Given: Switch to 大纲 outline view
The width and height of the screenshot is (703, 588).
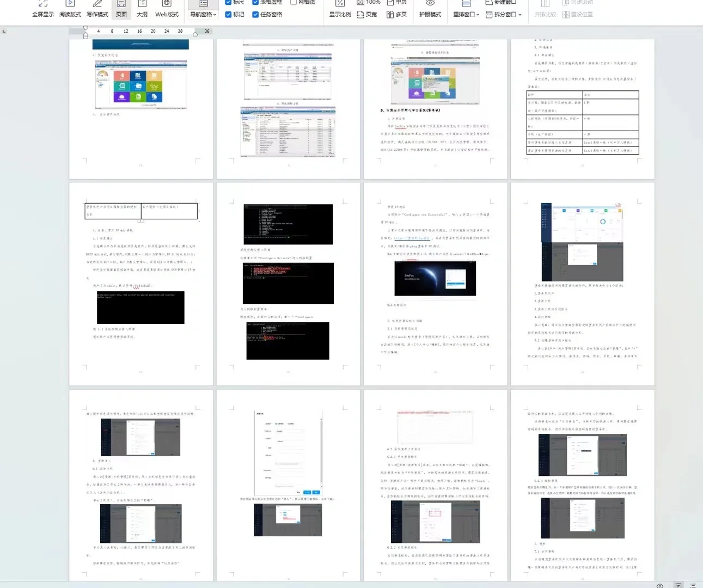Looking at the screenshot, I should pos(142,9).
